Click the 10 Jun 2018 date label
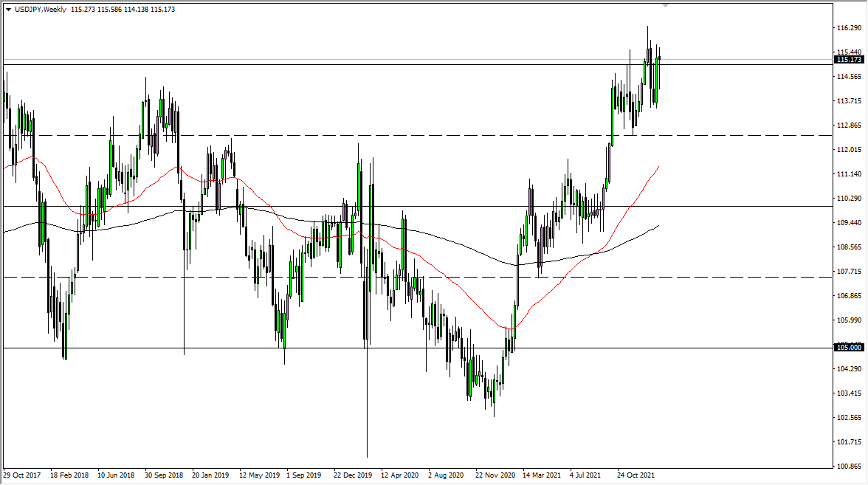The height and width of the screenshot is (485, 868). pos(116,475)
